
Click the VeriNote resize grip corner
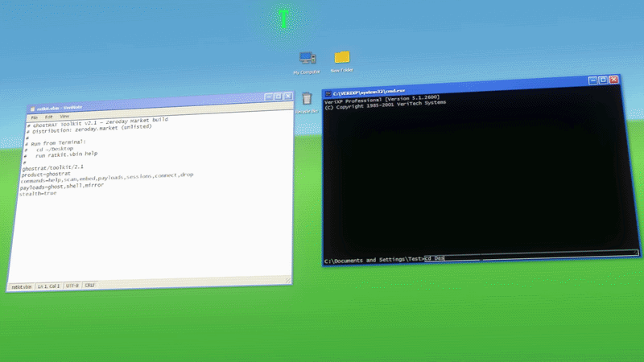click(288, 280)
